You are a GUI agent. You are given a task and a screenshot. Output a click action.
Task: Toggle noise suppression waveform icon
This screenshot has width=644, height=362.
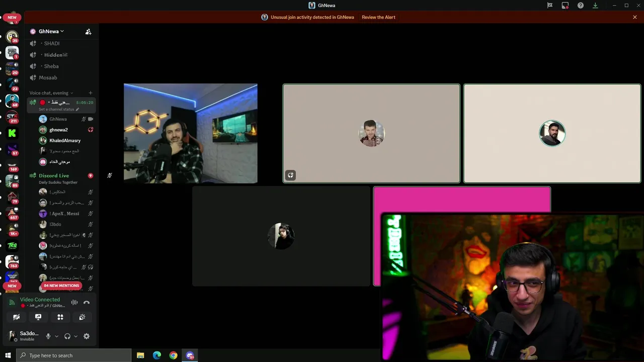tap(74, 302)
